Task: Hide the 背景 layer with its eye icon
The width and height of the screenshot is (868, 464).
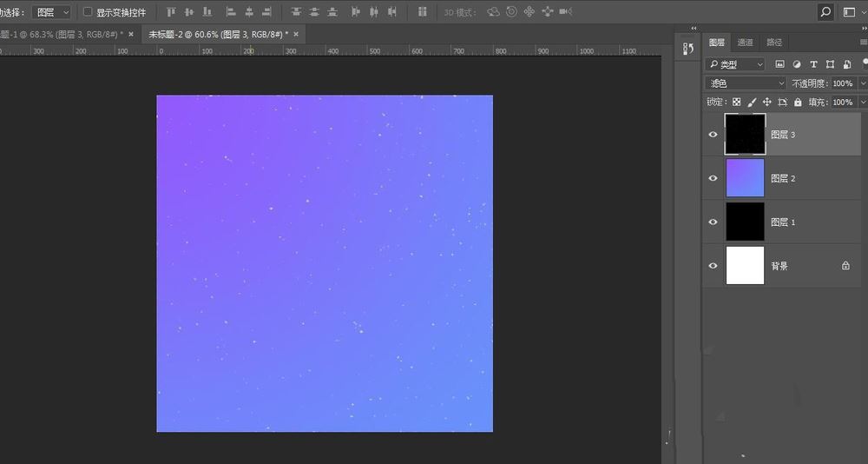Action: pos(713,266)
